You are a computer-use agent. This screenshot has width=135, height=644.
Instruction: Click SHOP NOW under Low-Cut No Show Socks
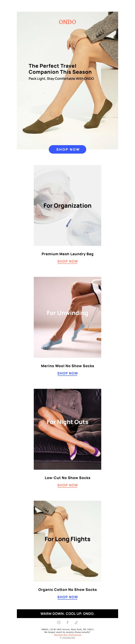click(67, 485)
